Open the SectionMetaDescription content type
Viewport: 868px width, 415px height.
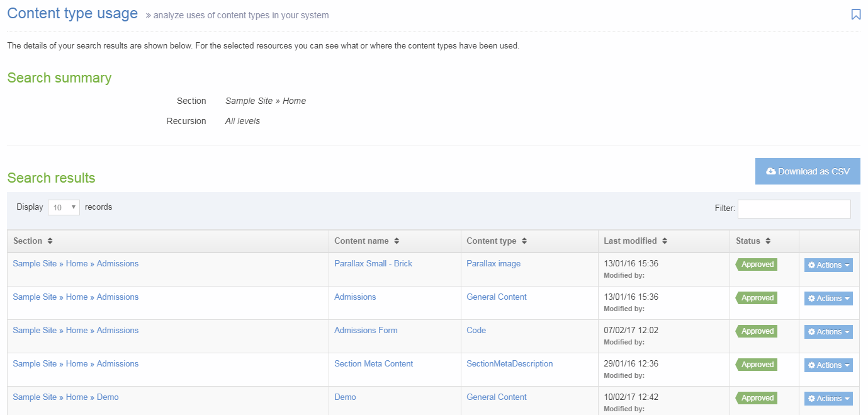point(509,363)
